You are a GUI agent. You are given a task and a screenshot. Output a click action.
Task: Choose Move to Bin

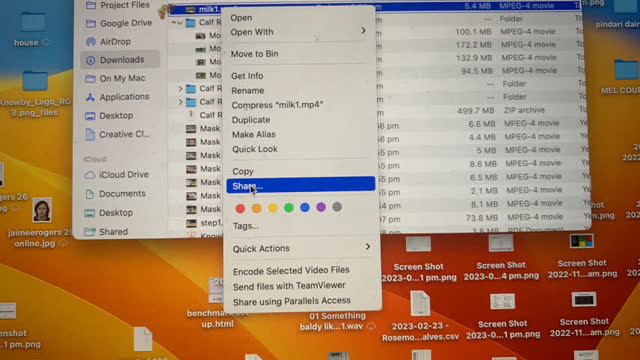point(254,54)
